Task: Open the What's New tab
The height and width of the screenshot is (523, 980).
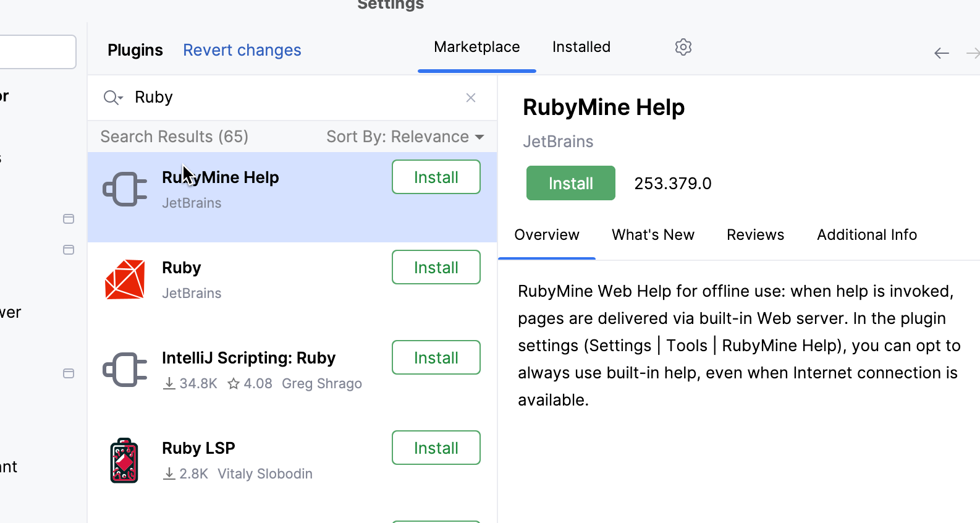Action: tap(653, 235)
